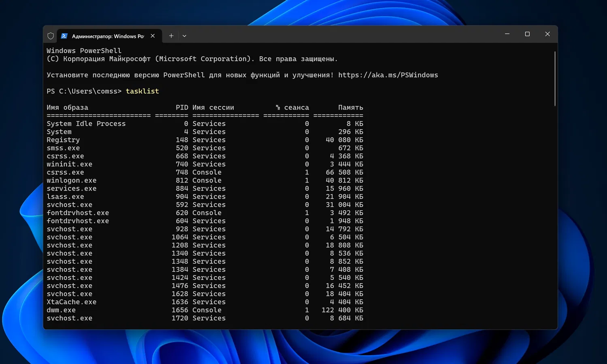Click the PowerShell icon on the terminal tab
The width and height of the screenshot is (607, 364).
64,36
